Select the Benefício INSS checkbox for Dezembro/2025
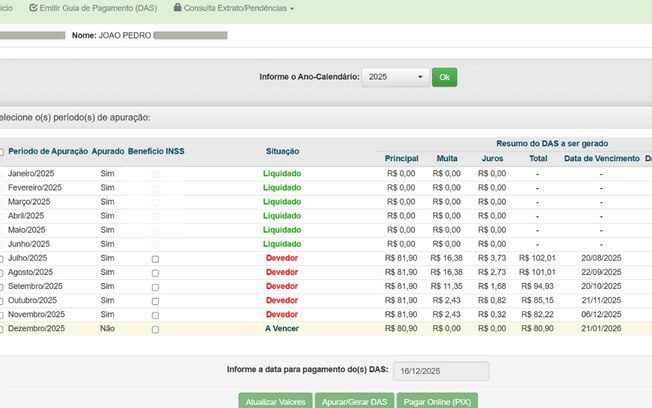The image size is (652, 408). pos(155,329)
